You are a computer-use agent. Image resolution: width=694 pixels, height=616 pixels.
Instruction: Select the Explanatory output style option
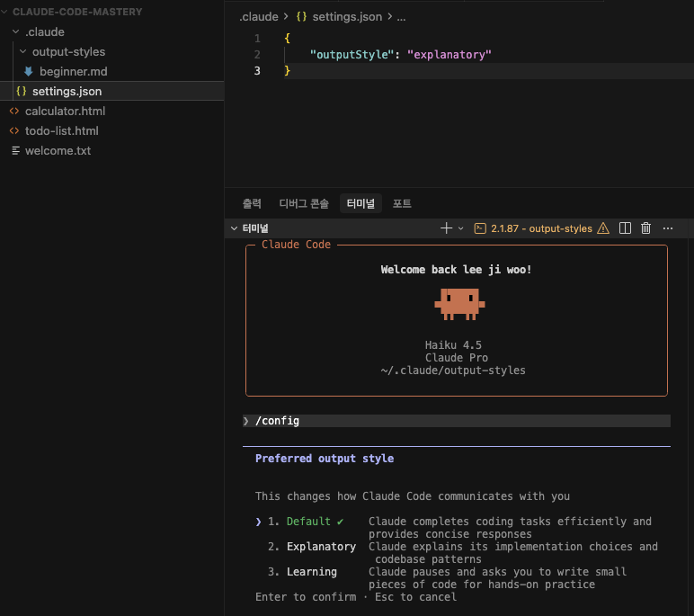[x=321, y=547]
